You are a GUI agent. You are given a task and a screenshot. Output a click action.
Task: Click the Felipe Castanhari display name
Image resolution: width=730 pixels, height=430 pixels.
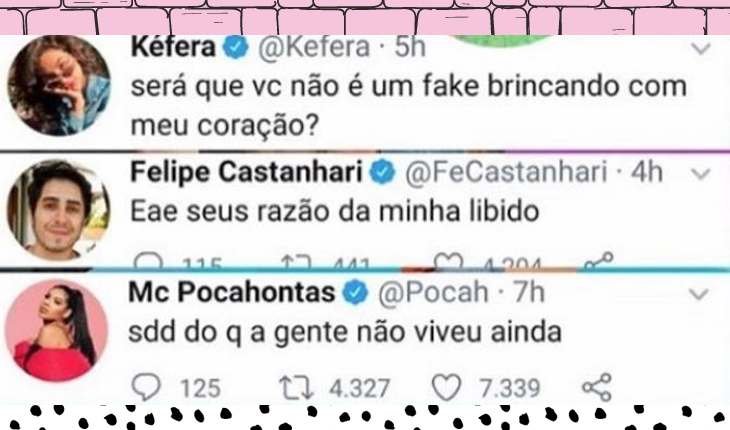[246, 172]
